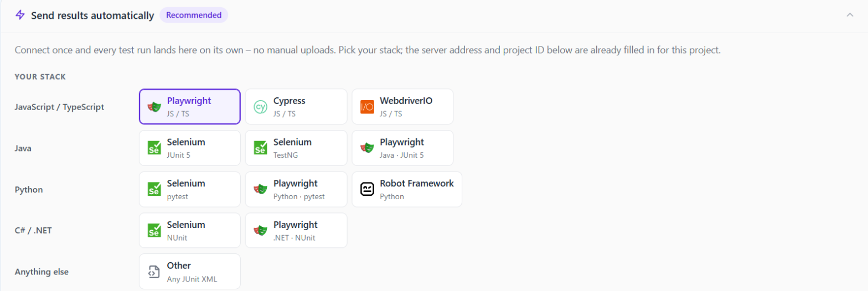Click the Anything else row label
This screenshot has height=291, width=868.
click(x=42, y=272)
